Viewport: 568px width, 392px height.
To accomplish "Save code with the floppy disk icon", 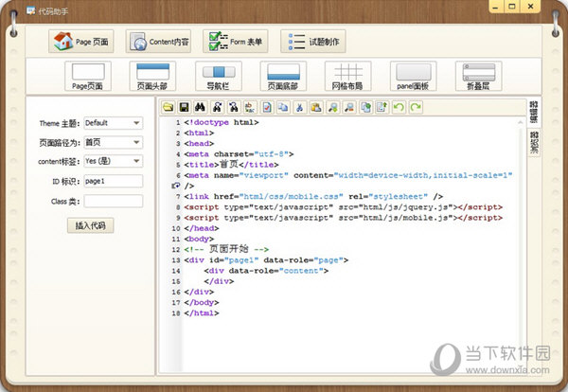I will [184, 107].
